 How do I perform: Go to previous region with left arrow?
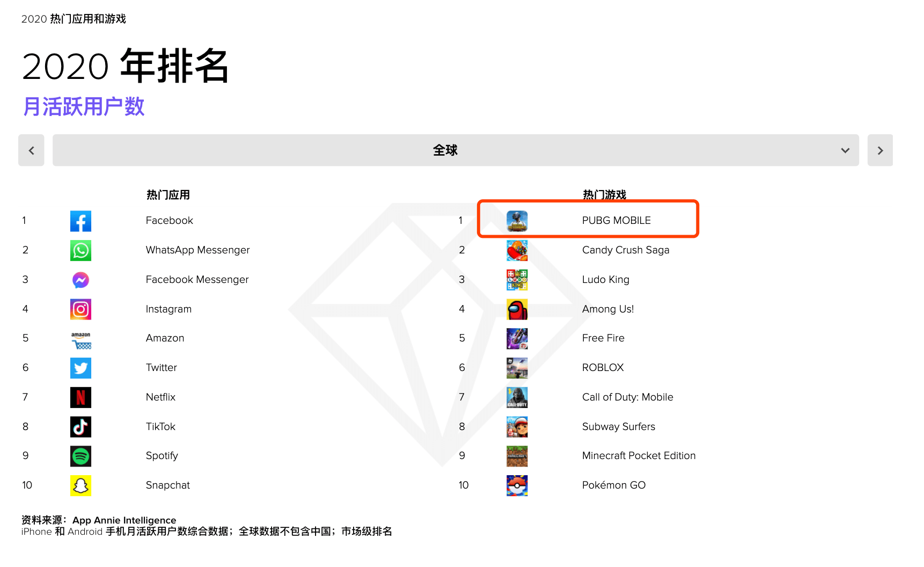(31, 150)
